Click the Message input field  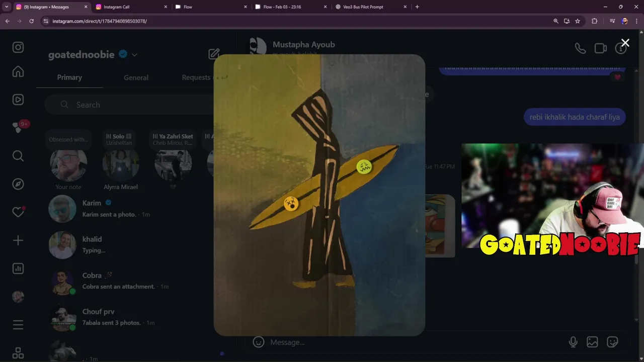point(413,342)
